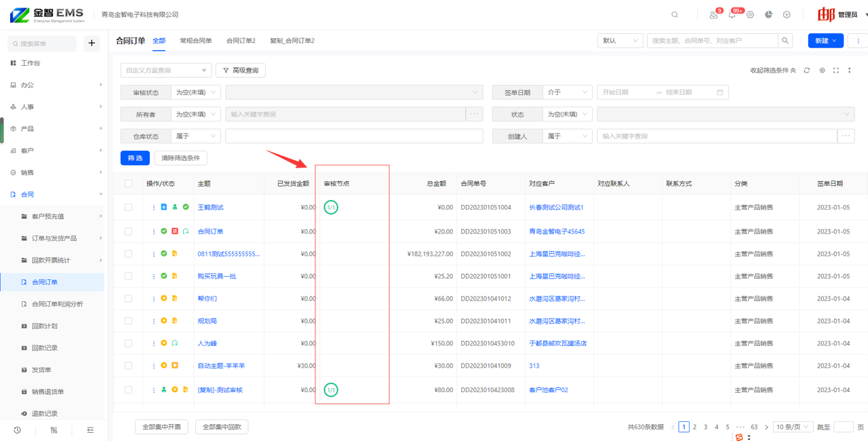The width and height of the screenshot is (868, 441).
Task: Select checkbox for [复制]-测试审核 row
Action: [x=128, y=390]
